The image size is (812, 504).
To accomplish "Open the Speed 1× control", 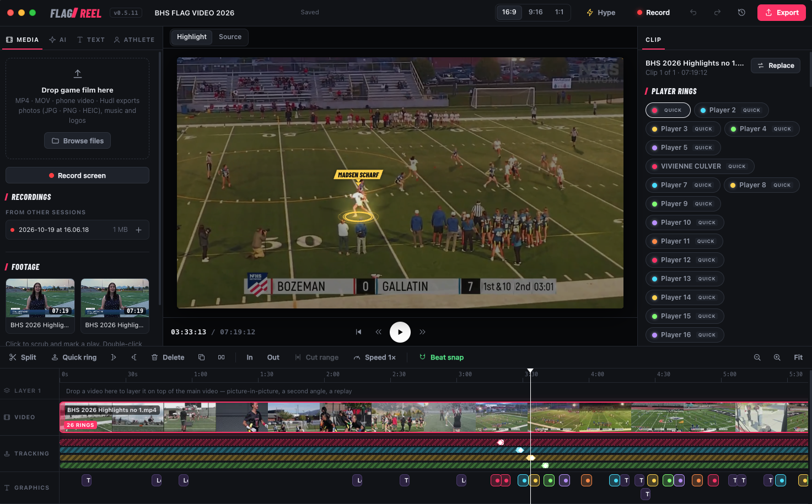I will [375, 357].
